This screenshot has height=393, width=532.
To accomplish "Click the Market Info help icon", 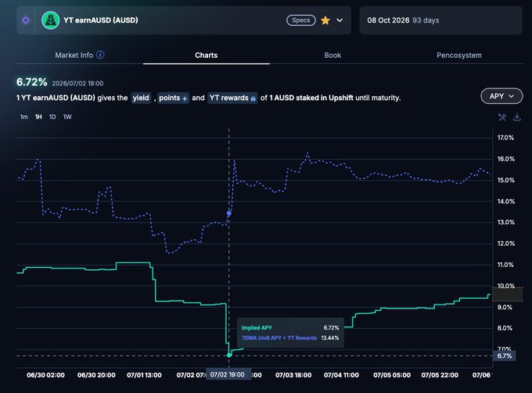I will point(100,55).
